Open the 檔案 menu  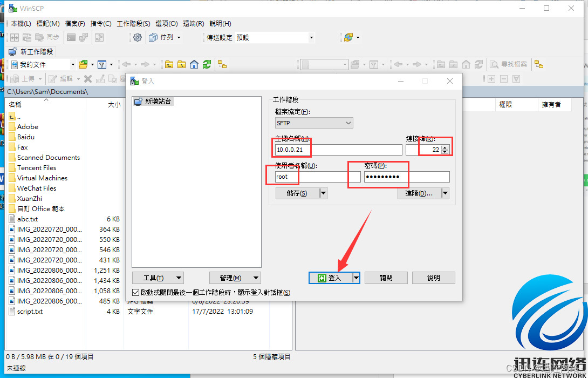point(75,24)
